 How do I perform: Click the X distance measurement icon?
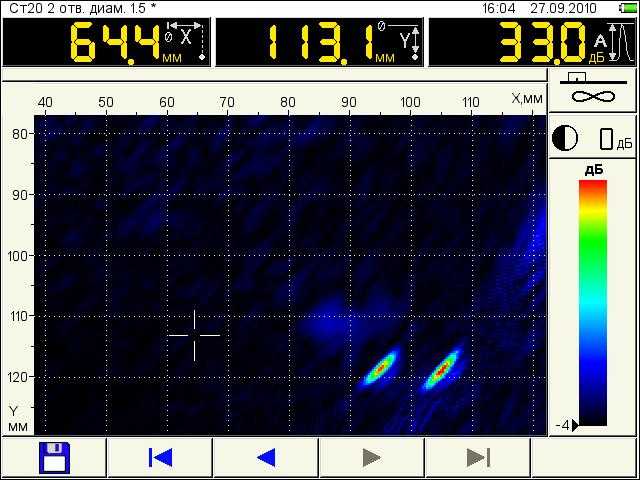click(x=187, y=40)
